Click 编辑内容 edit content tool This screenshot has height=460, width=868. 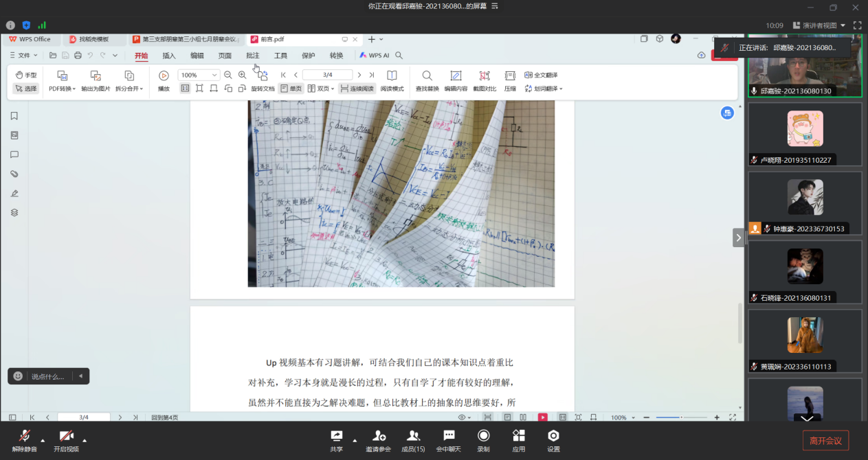coord(456,81)
